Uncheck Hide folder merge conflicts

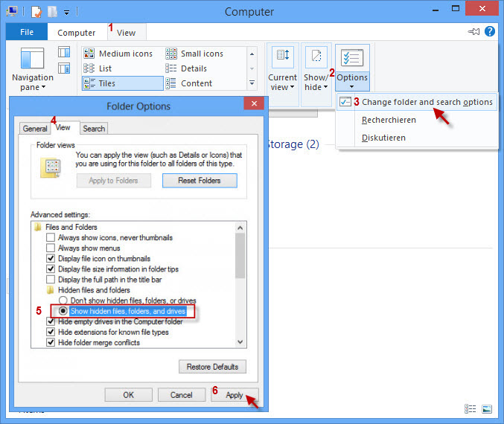[51, 342]
